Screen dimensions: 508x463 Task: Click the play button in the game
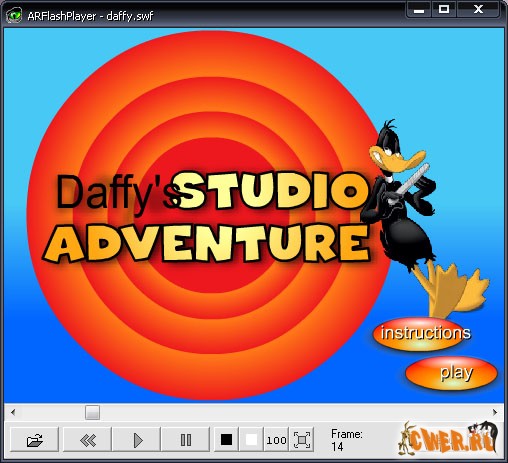(x=452, y=372)
